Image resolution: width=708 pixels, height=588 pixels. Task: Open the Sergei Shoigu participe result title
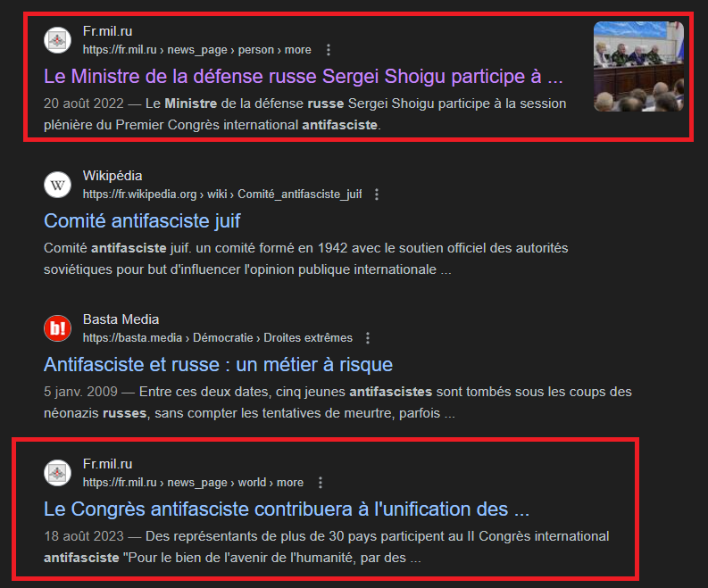(304, 76)
